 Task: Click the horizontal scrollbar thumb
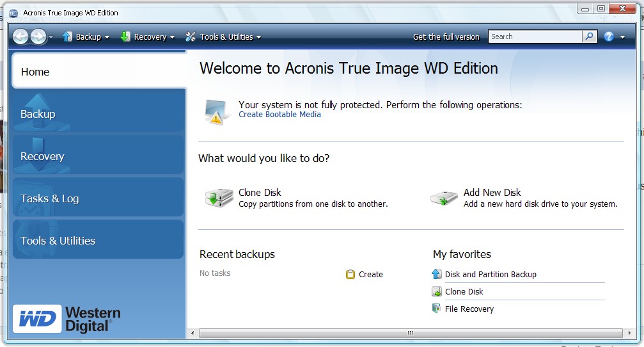pos(411,333)
